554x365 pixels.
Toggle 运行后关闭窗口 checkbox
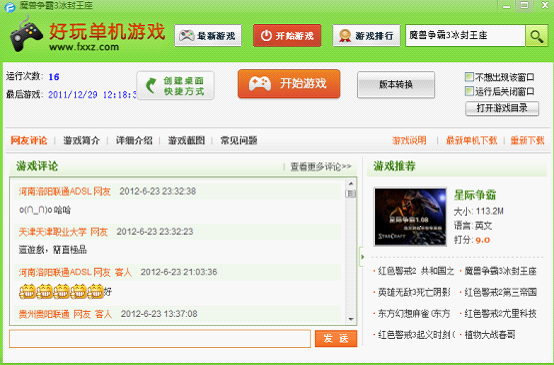point(469,92)
